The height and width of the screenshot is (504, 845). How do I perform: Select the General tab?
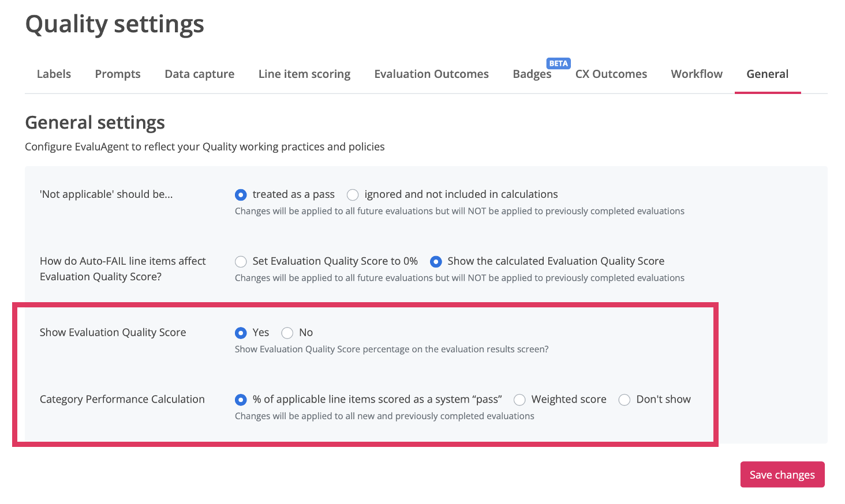[767, 74]
